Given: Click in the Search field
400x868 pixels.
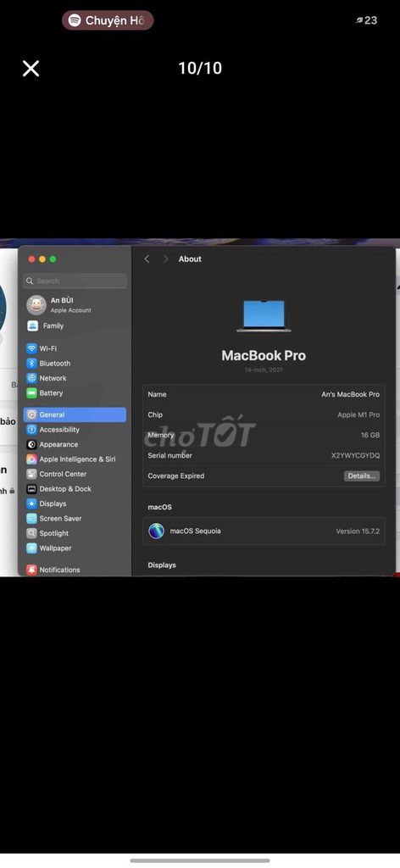Looking at the screenshot, I should [x=75, y=281].
